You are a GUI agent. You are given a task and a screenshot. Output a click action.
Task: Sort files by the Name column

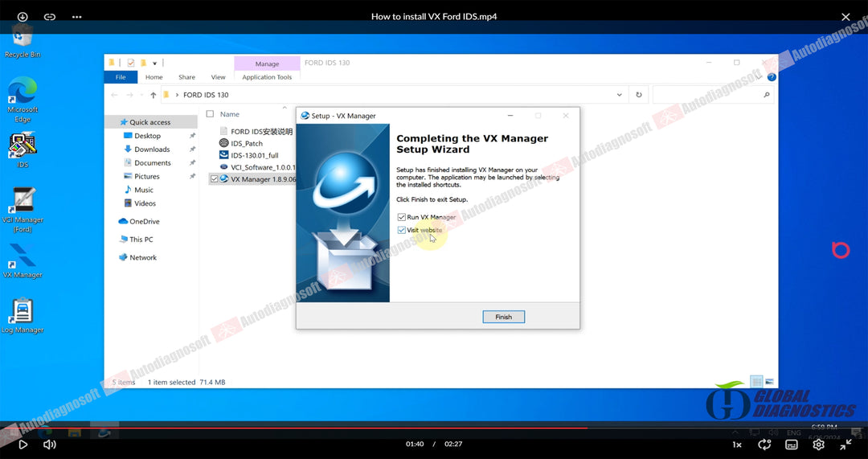click(230, 114)
